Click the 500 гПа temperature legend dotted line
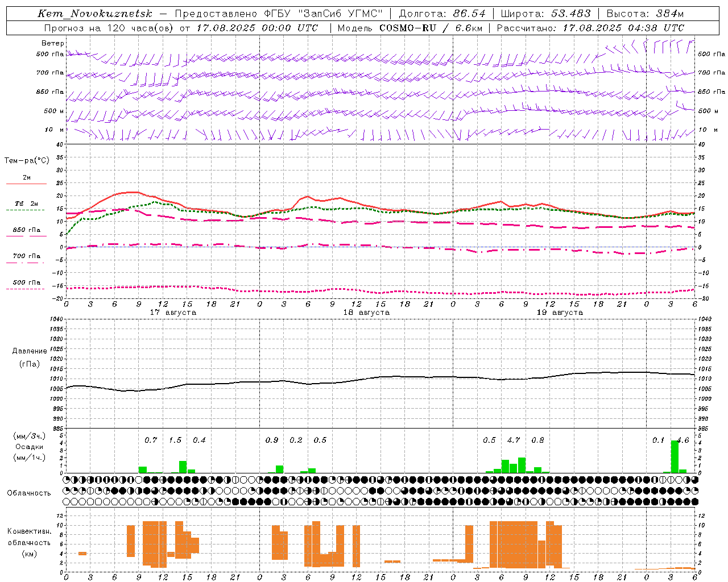 pos(25,289)
